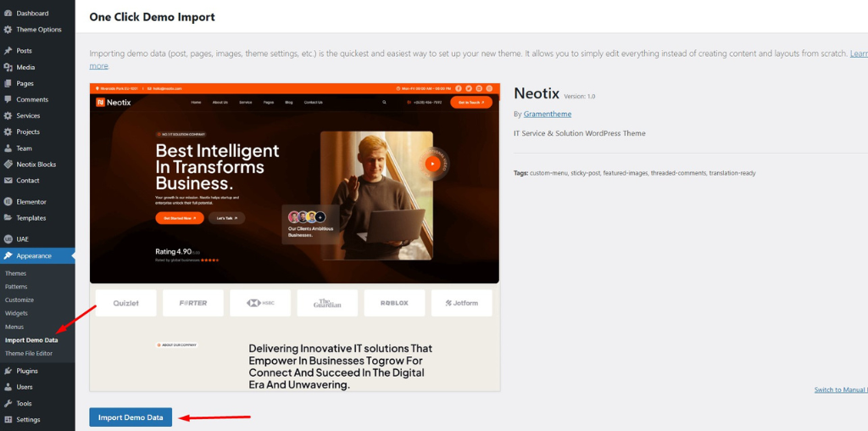The width and height of the screenshot is (868, 431).
Task: Open the Neotix Blocks menu item
Action: pyautogui.click(x=36, y=165)
